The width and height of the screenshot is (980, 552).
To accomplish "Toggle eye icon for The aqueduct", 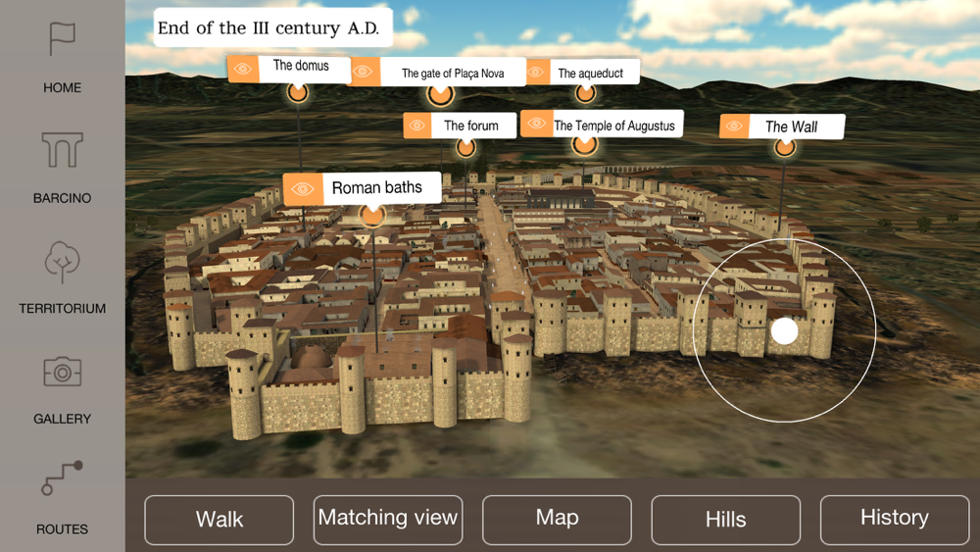I will [x=537, y=72].
